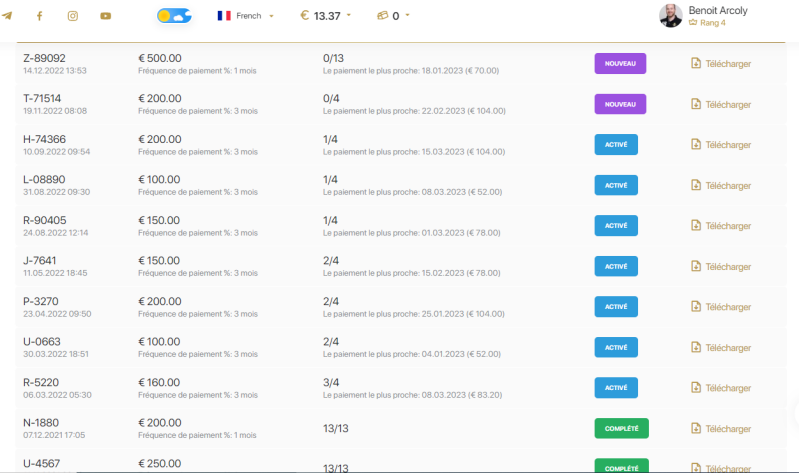Click NOUVEAU badge for Z-89092

point(620,64)
